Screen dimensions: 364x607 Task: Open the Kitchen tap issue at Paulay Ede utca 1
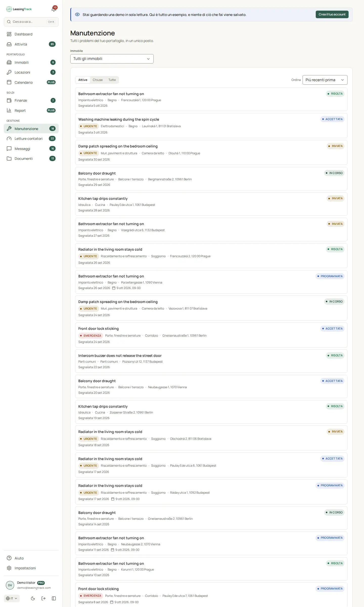click(x=211, y=204)
